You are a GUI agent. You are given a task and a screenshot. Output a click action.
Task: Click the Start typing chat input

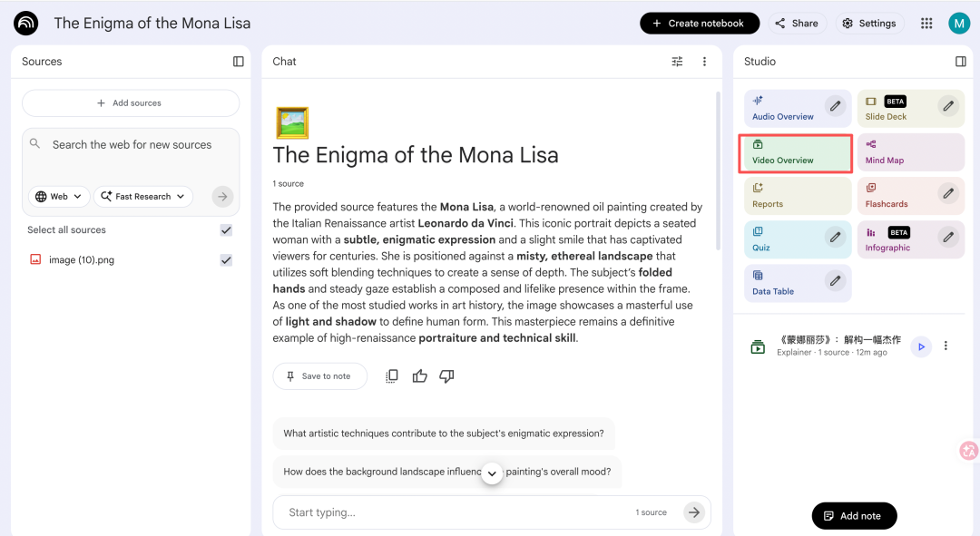click(454, 512)
